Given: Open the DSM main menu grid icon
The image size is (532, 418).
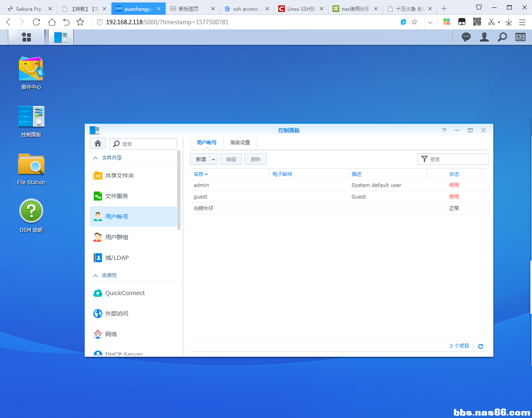Looking at the screenshot, I should click(x=26, y=37).
